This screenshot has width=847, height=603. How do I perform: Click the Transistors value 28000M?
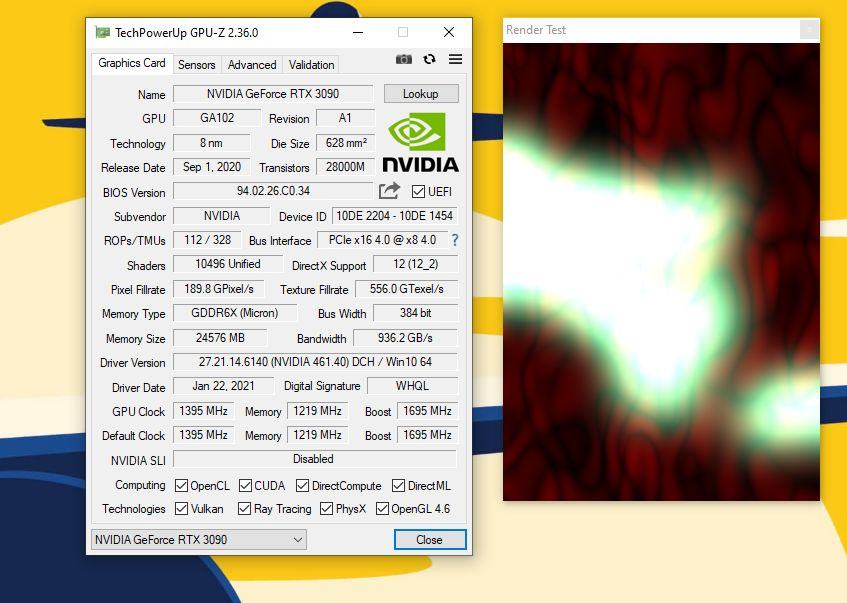345,167
